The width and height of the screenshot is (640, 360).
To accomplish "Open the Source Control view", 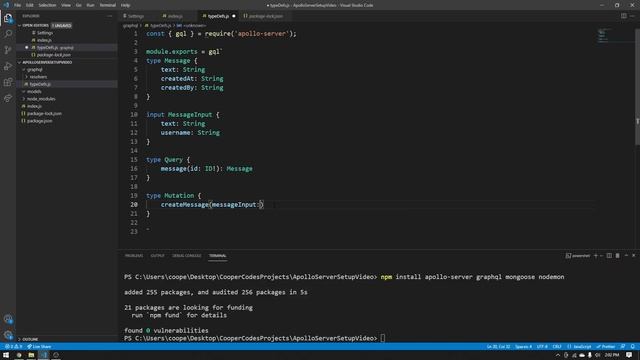I will coord(8,50).
